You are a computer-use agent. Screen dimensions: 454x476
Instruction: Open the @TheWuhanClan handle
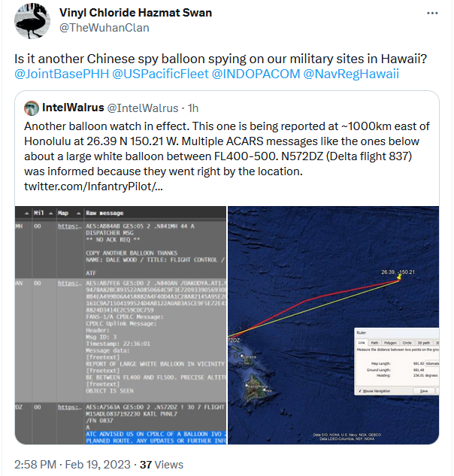click(x=104, y=28)
